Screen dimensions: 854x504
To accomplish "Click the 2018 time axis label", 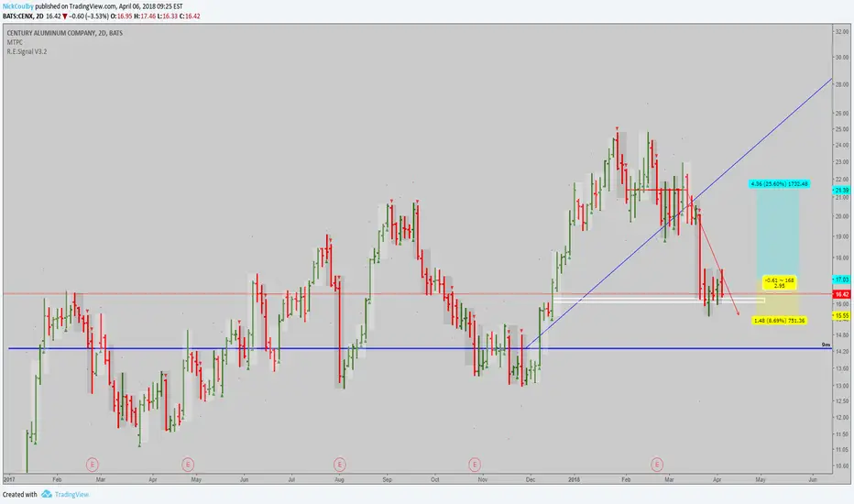I will click(x=574, y=480).
